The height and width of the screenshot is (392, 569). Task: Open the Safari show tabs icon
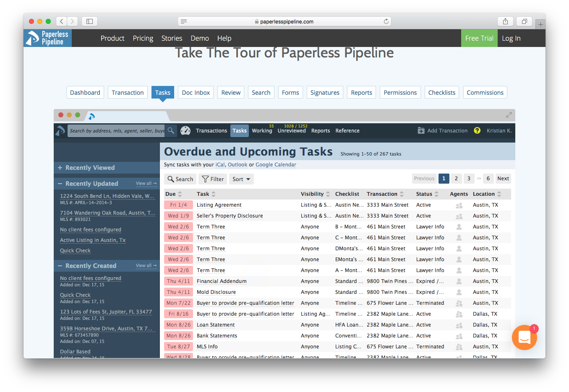click(525, 21)
